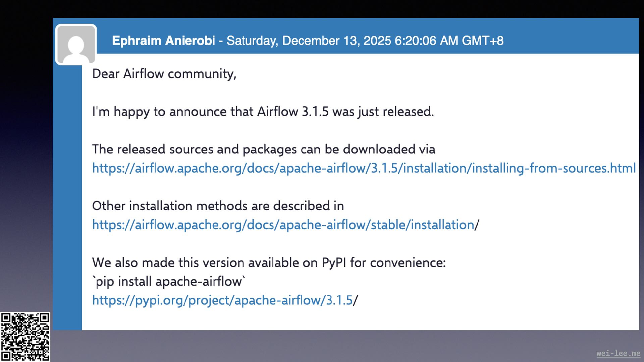Screen dimensions: 644x362
Task: Open the stable installation docs link
Action: 283,225
